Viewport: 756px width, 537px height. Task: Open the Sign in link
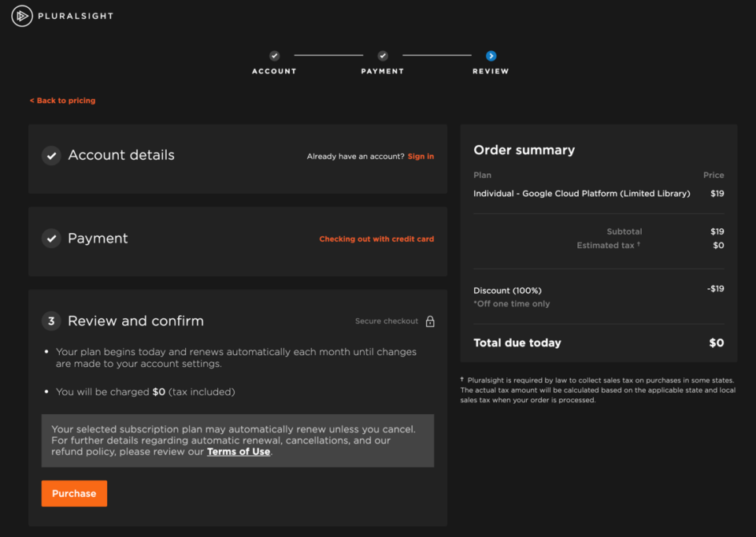421,157
